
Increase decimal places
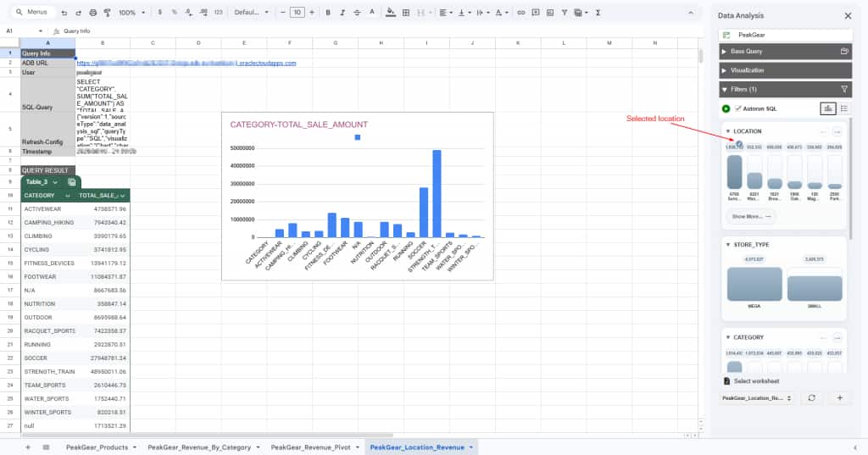pyautogui.click(x=203, y=12)
